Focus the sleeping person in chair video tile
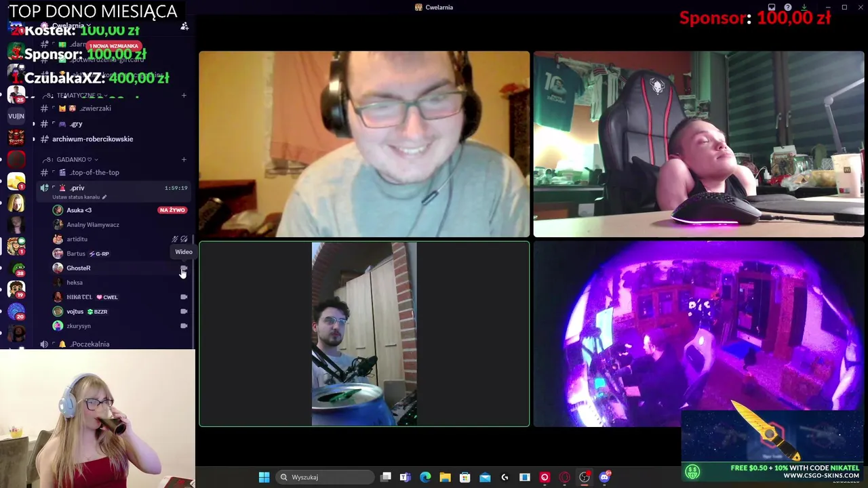 (x=699, y=144)
